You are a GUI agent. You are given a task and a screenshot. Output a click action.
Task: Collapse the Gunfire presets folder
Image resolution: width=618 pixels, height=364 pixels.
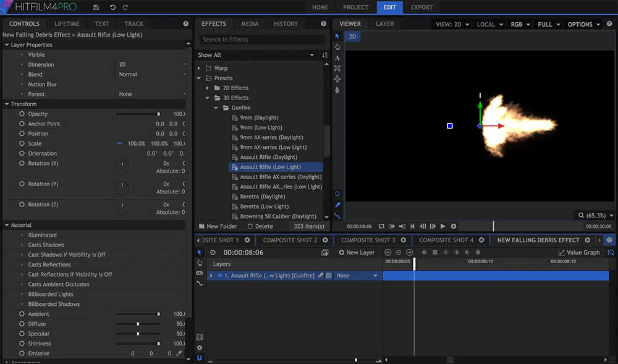tap(216, 108)
